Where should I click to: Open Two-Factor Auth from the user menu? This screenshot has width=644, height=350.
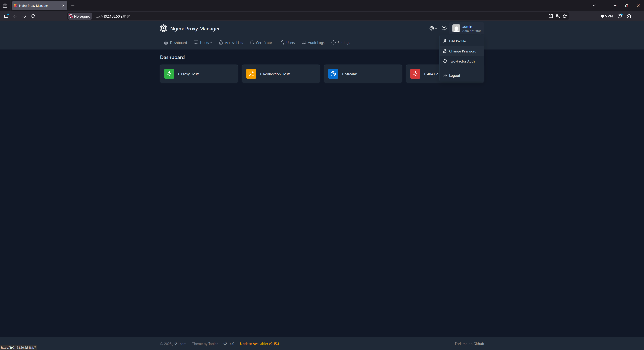(462, 61)
